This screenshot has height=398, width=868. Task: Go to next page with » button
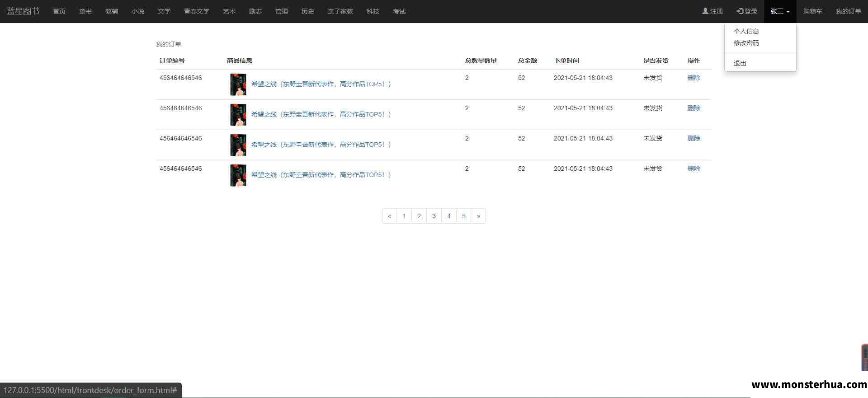click(478, 216)
